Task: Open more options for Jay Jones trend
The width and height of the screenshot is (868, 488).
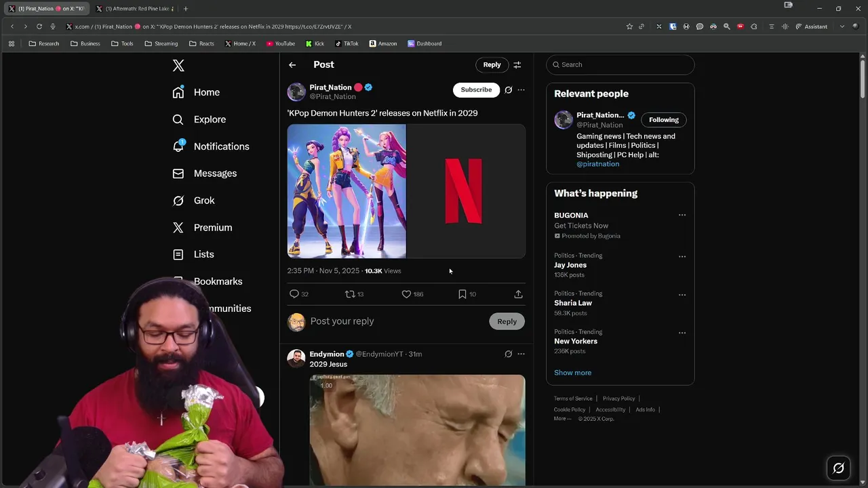Action: tap(682, 256)
